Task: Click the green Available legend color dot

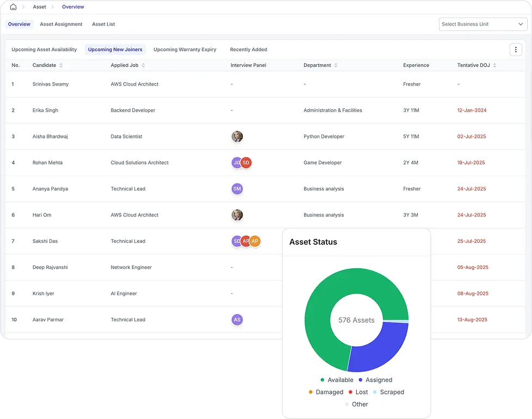Action: (322, 380)
